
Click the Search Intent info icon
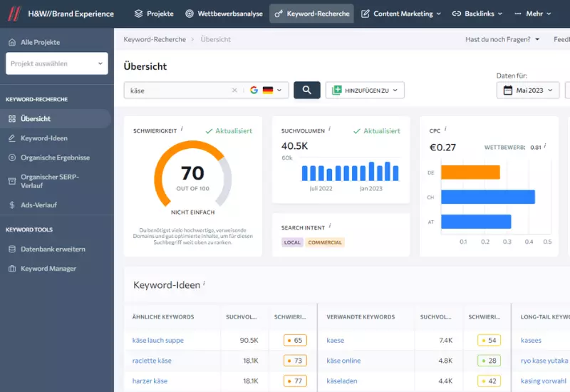330,226
